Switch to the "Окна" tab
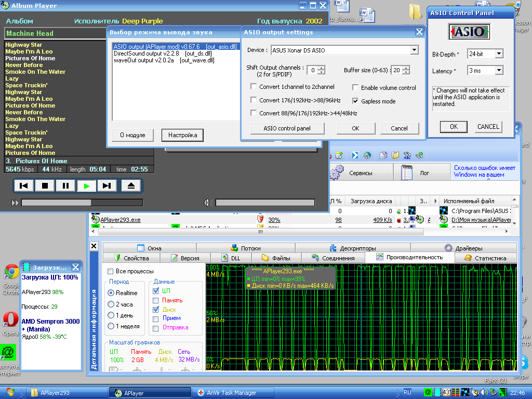This screenshot has height=399, width=532. pos(149,248)
